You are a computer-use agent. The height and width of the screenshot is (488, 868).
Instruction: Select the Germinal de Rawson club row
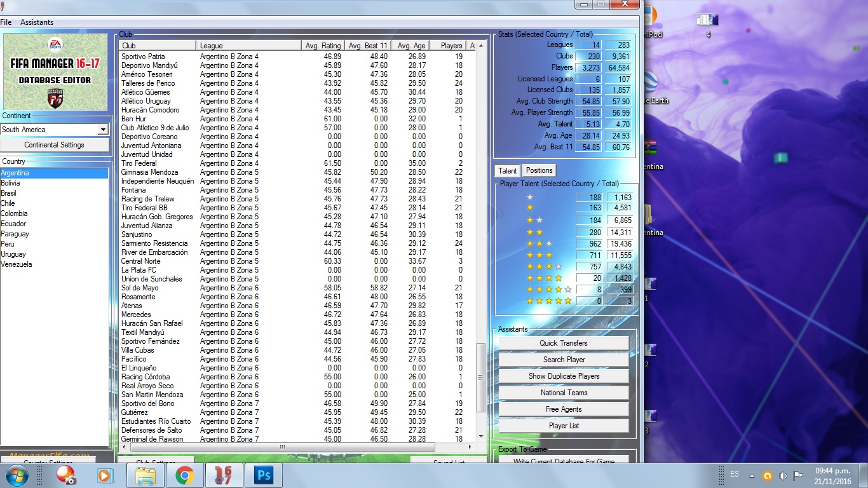point(297,439)
